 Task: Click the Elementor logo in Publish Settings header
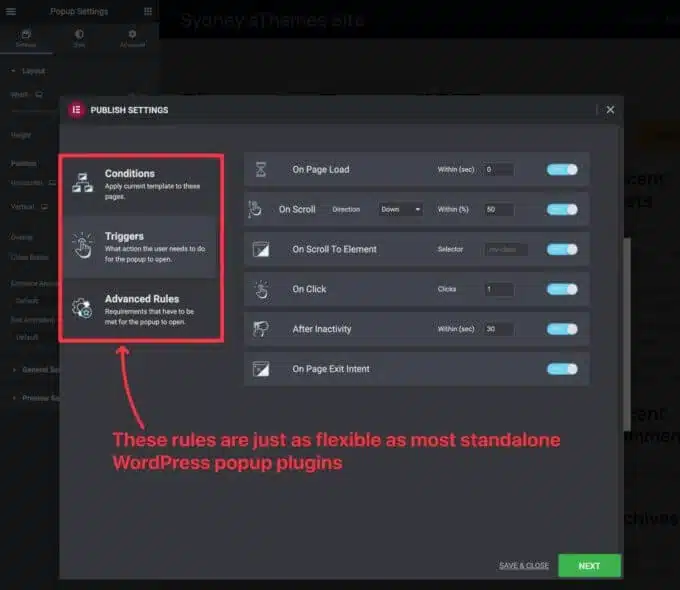pyautogui.click(x=76, y=110)
